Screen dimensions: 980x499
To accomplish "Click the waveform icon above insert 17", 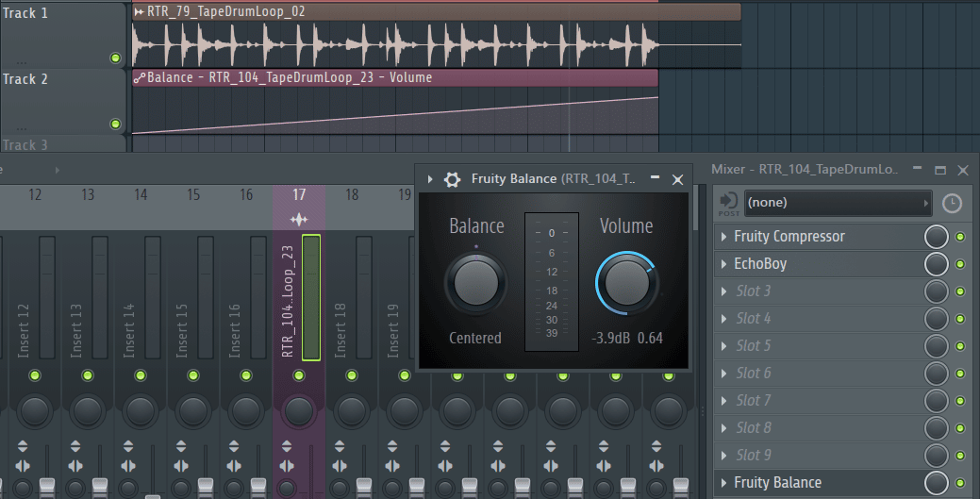I will (x=299, y=220).
